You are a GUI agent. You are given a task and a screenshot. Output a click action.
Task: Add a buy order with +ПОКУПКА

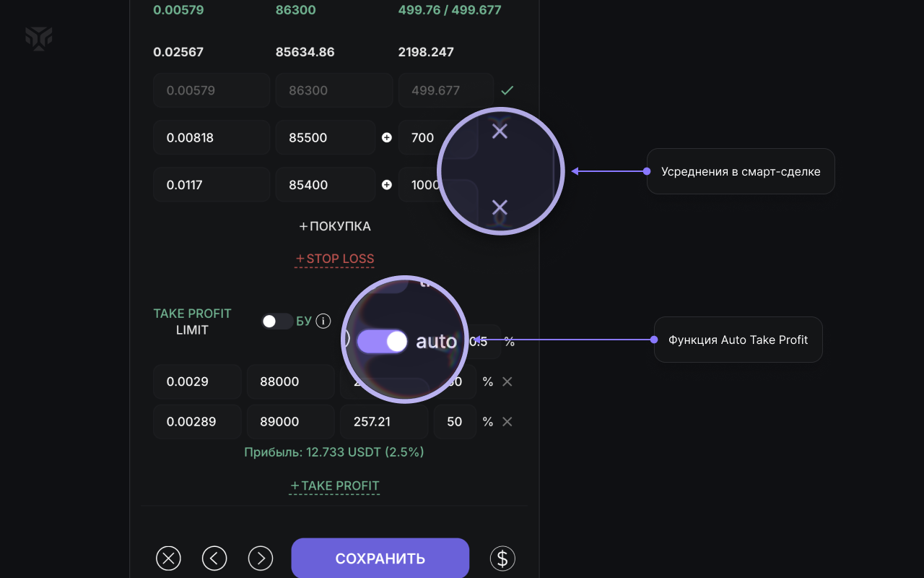335,226
